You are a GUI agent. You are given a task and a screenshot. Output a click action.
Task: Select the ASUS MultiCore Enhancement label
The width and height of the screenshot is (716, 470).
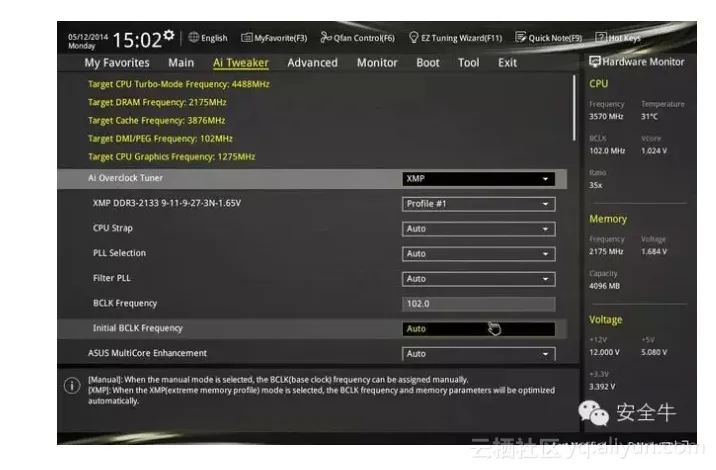[x=147, y=353]
